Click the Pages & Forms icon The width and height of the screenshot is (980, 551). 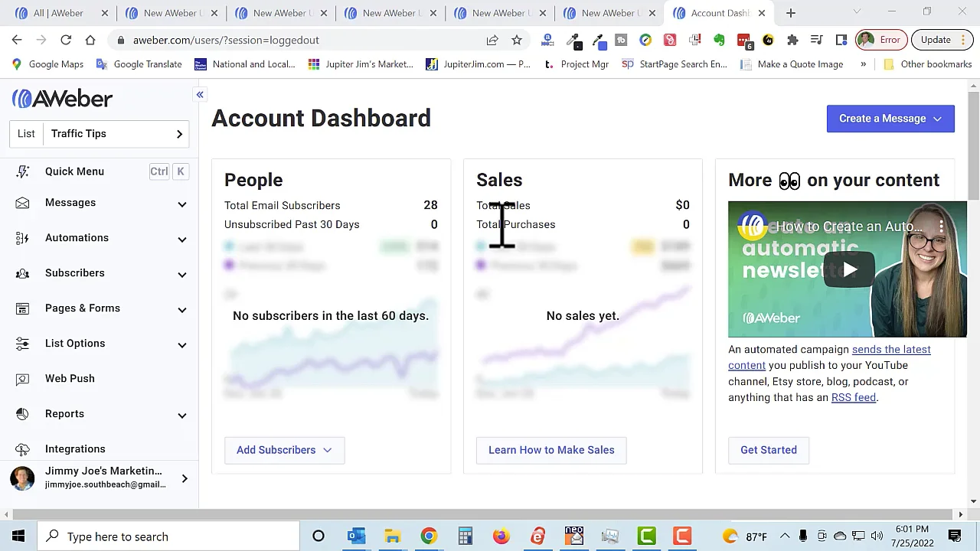22,308
